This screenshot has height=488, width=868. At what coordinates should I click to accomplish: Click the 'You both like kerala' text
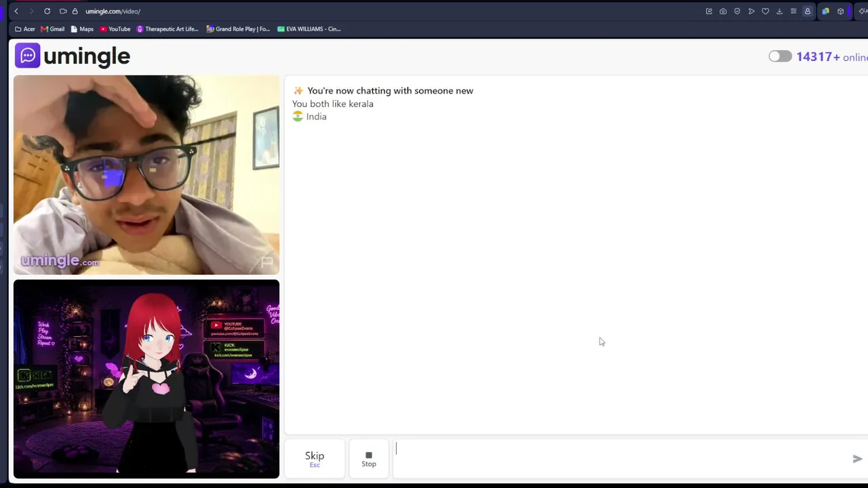333,104
